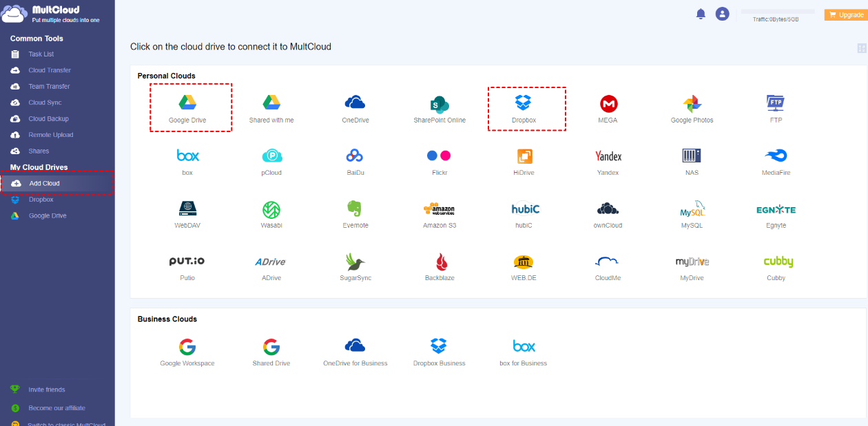Connect OneDrive for Business
The width and height of the screenshot is (868, 426).
pyautogui.click(x=355, y=352)
